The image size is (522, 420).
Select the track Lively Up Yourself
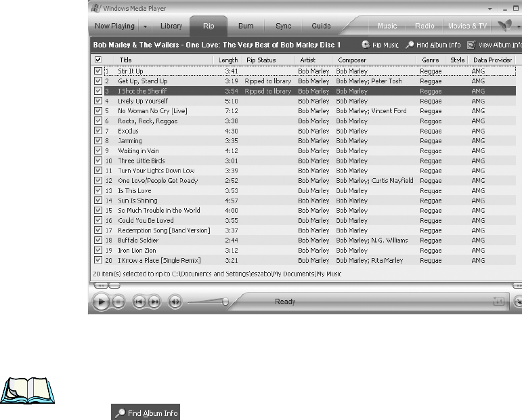tap(143, 101)
